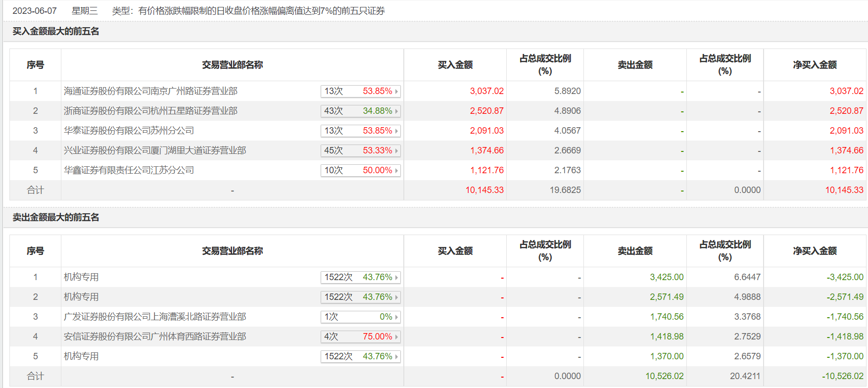Click the sell amount 1,740.56 for 广发证券
The height and width of the screenshot is (388, 868).
(667, 317)
